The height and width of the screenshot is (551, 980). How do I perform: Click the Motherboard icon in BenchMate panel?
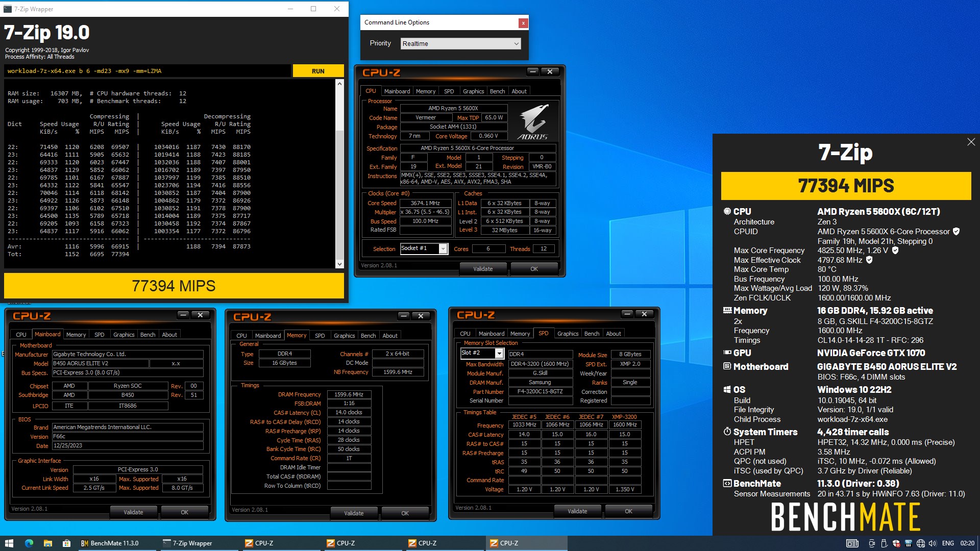[x=727, y=366]
